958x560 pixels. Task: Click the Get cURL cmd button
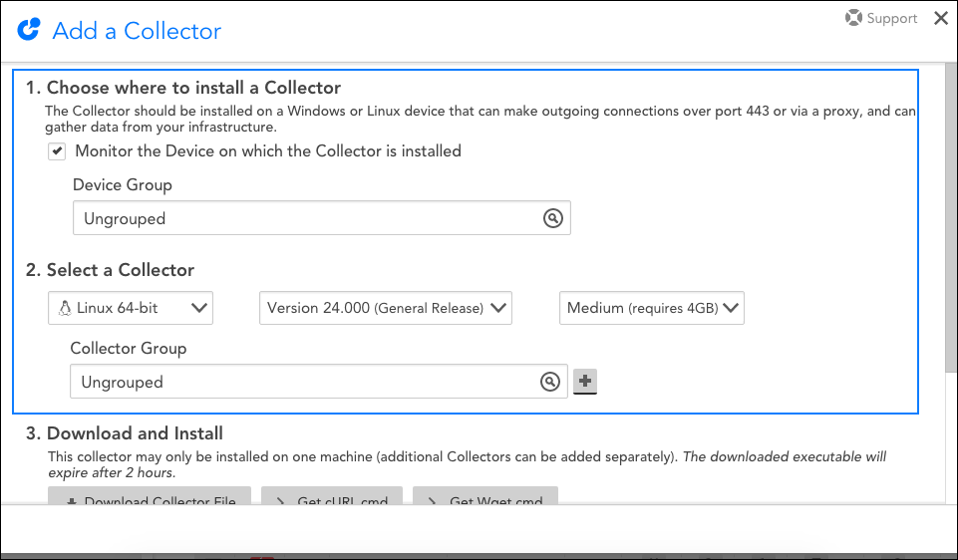pos(332,496)
